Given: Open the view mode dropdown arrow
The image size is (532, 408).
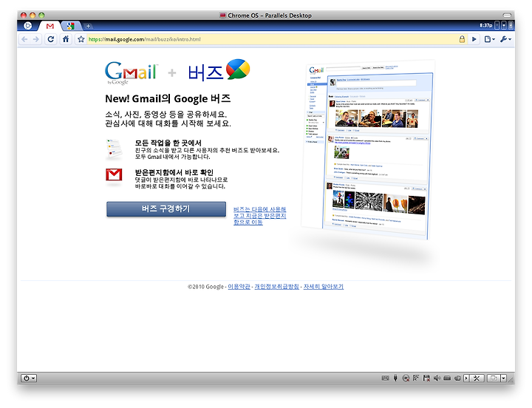Looking at the screenshot, I should click(504, 378).
